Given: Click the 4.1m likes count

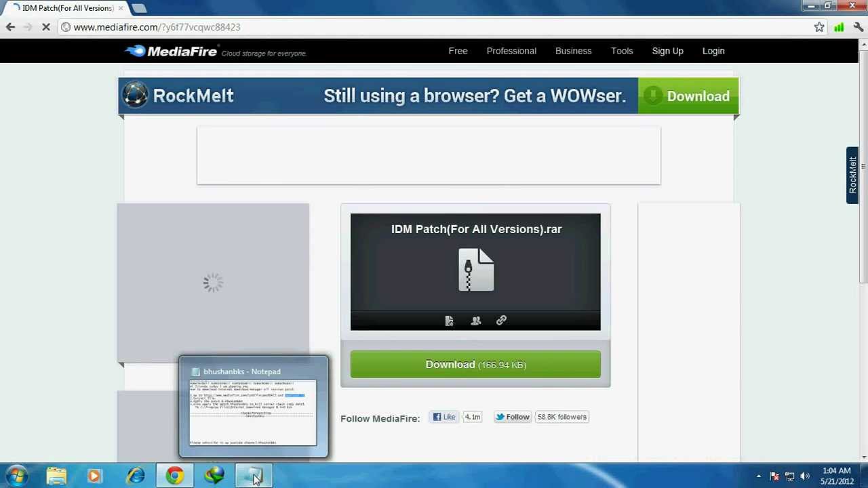Looking at the screenshot, I should [472, 417].
